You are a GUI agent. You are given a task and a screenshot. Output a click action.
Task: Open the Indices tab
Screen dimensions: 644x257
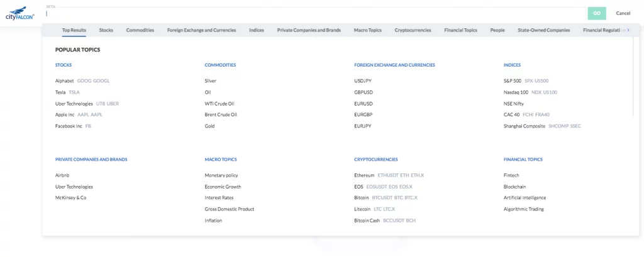(257, 30)
